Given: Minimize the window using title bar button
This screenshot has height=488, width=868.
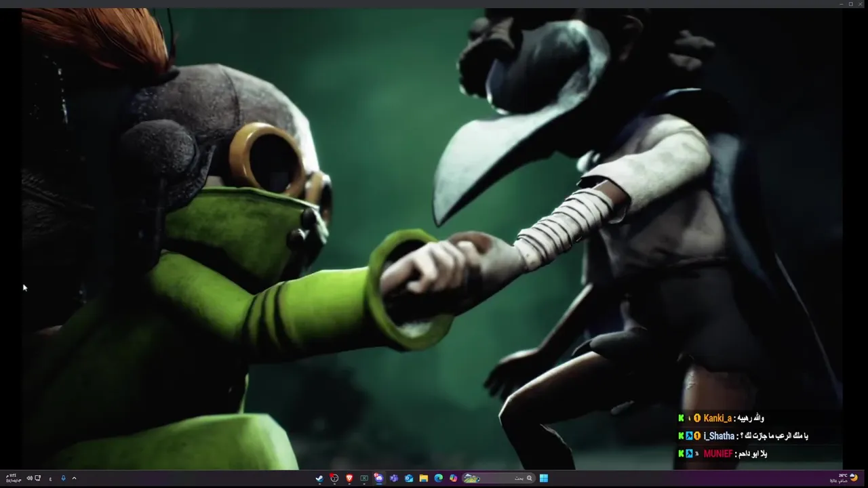Looking at the screenshot, I should [x=841, y=4].
